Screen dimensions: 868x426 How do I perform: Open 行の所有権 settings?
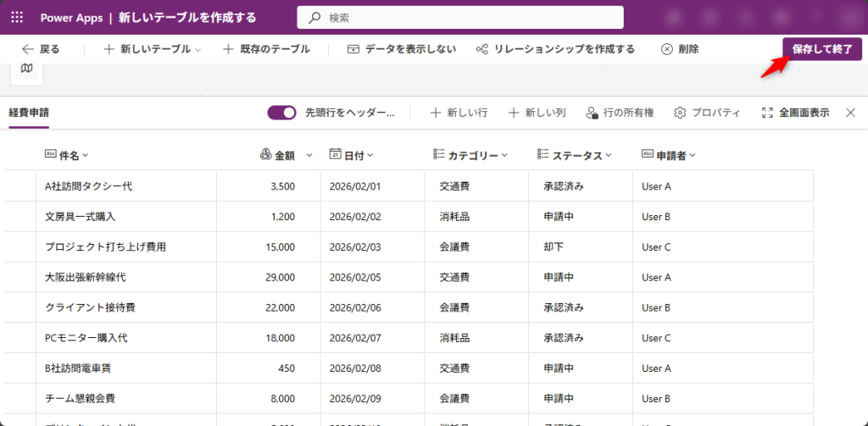(620, 113)
